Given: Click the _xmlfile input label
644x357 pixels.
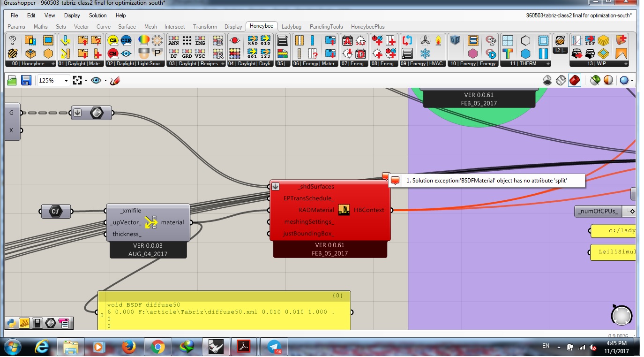Looking at the screenshot, I should pyautogui.click(x=131, y=211).
